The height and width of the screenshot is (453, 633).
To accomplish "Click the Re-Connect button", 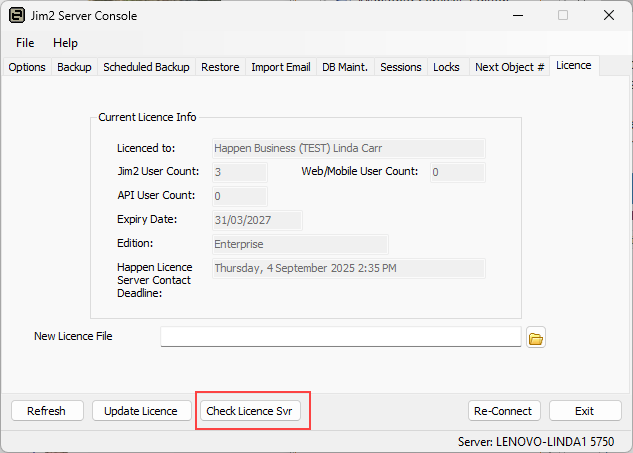I will 503,411.
